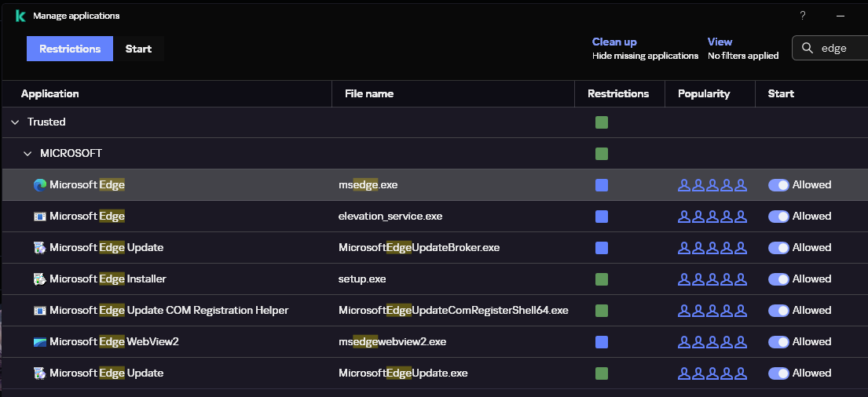Toggle Allowed switch for msedge.exe
The height and width of the screenshot is (397, 868).
point(778,185)
